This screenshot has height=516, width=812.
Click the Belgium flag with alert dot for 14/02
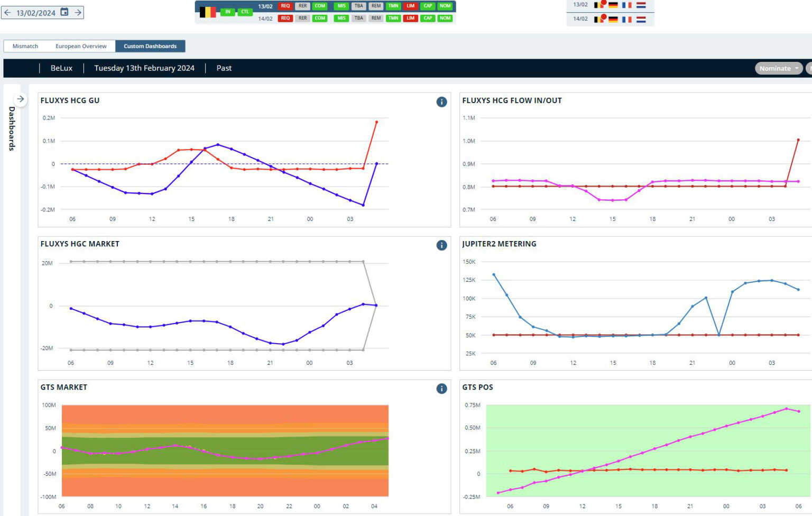[x=598, y=19]
